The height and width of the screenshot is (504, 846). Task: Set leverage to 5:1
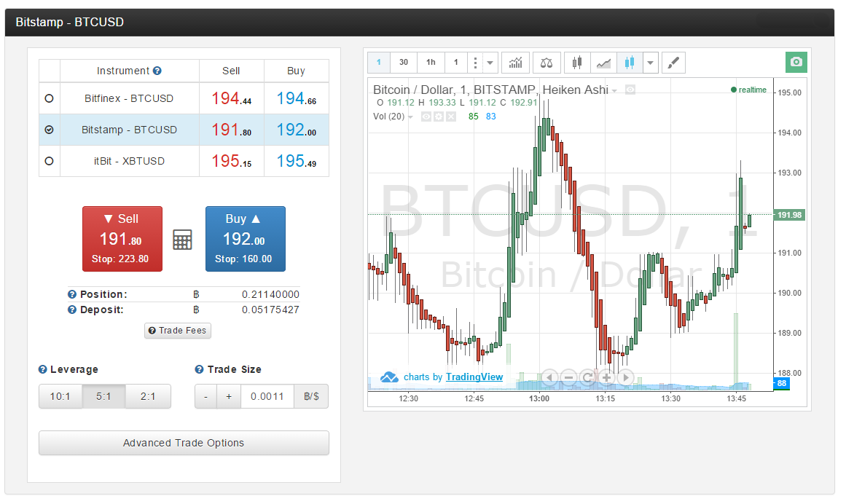[x=103, y=396]
